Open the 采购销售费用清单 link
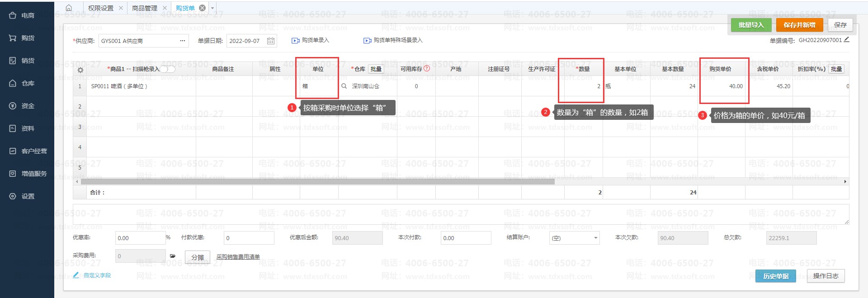This screenshot has width=868, height=298. 238,257
